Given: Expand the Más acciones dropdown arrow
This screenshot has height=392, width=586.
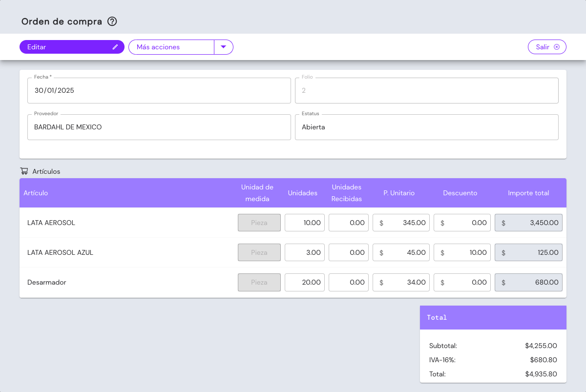Looking at the screenshot, I should (x=224, y=47).
